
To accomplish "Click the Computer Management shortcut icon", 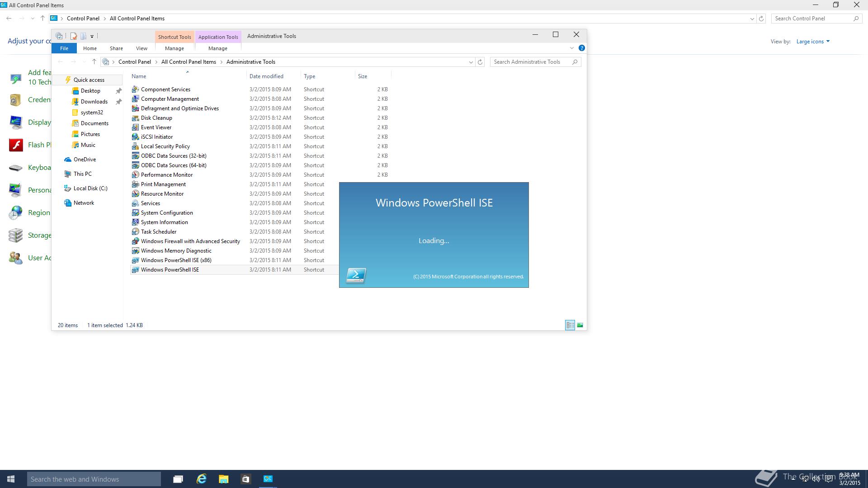I will [135, 99].
